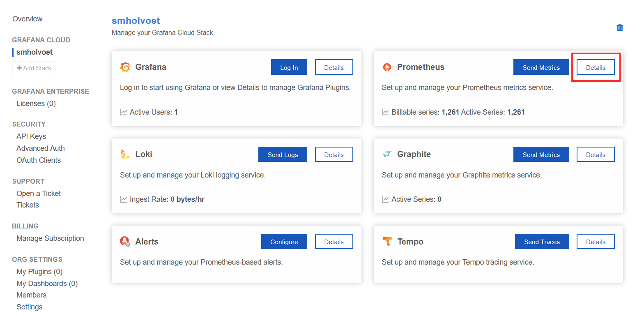The height and width of the screenshot is (316, 644).
Task: Click the chart icon beside Ingest Rate
Action: tap(123, 199)
